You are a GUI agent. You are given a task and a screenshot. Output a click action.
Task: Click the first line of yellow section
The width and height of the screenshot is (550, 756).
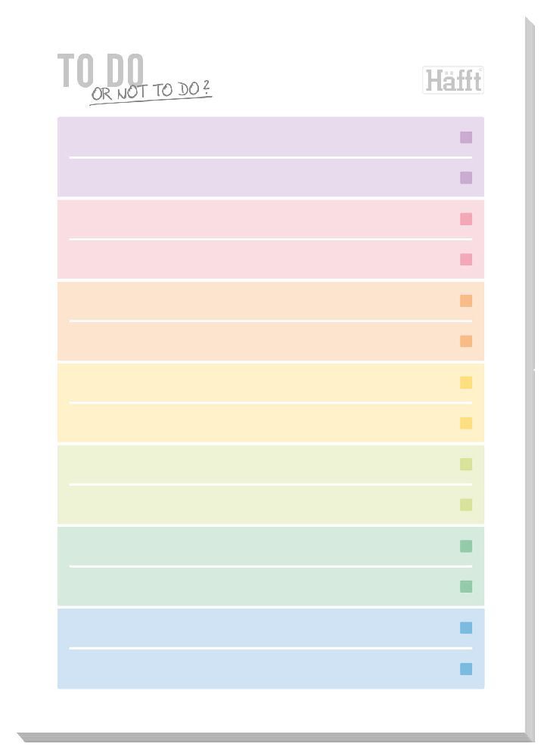pos(264,383)
